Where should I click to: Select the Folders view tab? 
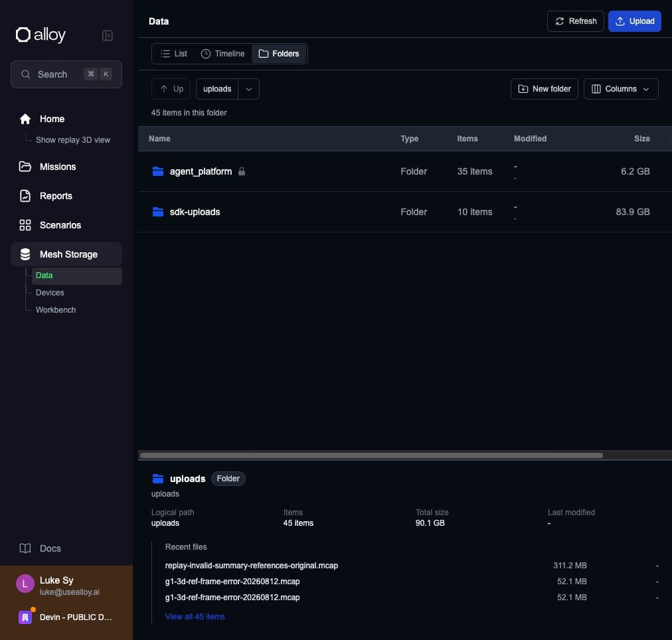pyautogui.click(x=279, y=54)
